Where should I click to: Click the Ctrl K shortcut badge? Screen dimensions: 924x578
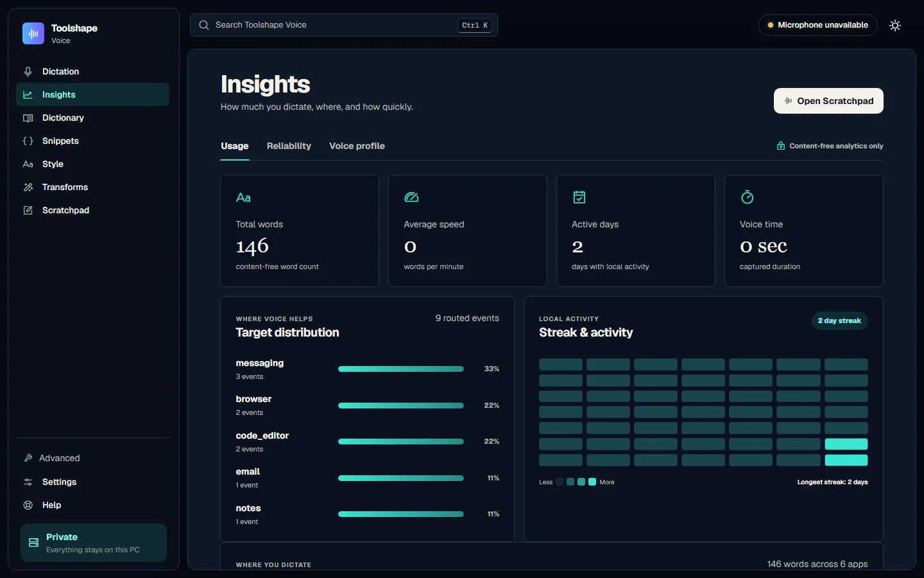point(475,25)
